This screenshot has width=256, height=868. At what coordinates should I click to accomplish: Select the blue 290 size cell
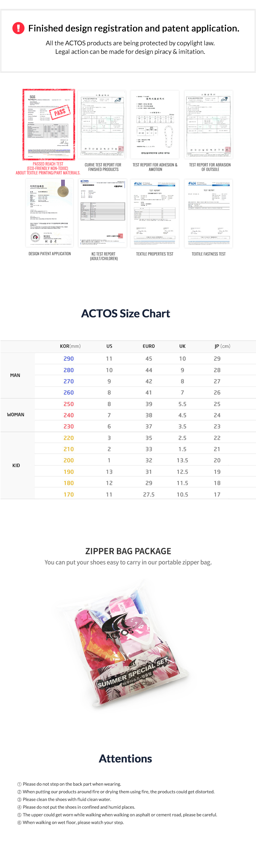pyautogui.click(x=69, y=359)
